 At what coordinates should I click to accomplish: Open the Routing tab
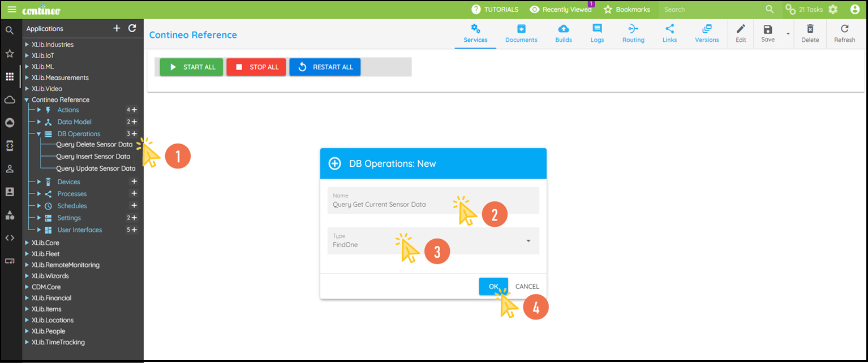point(633,34)
